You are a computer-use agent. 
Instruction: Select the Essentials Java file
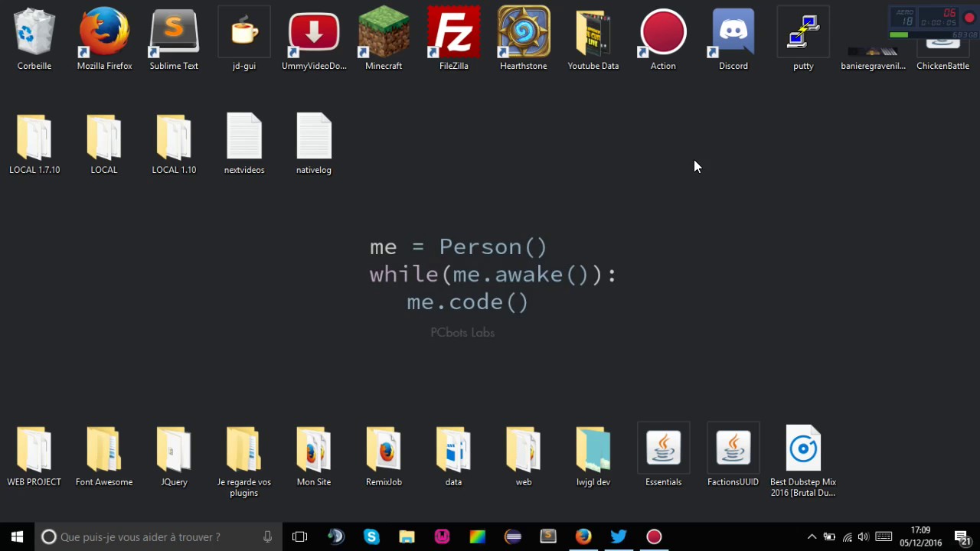pos(663,456)
